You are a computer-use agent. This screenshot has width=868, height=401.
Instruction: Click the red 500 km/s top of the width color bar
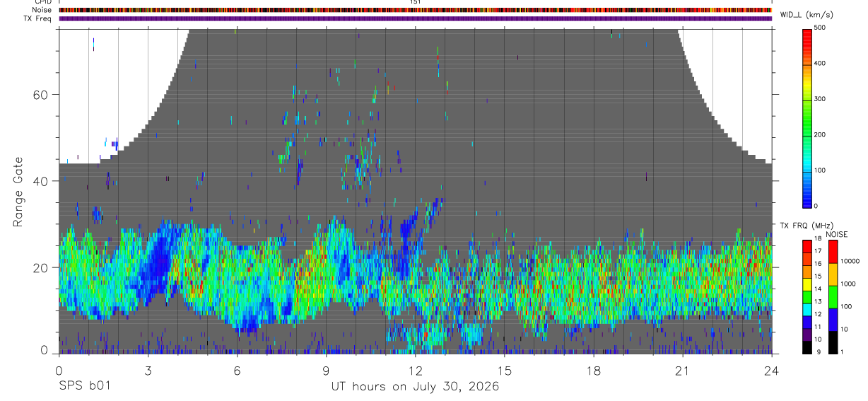(x=808, y=30)
